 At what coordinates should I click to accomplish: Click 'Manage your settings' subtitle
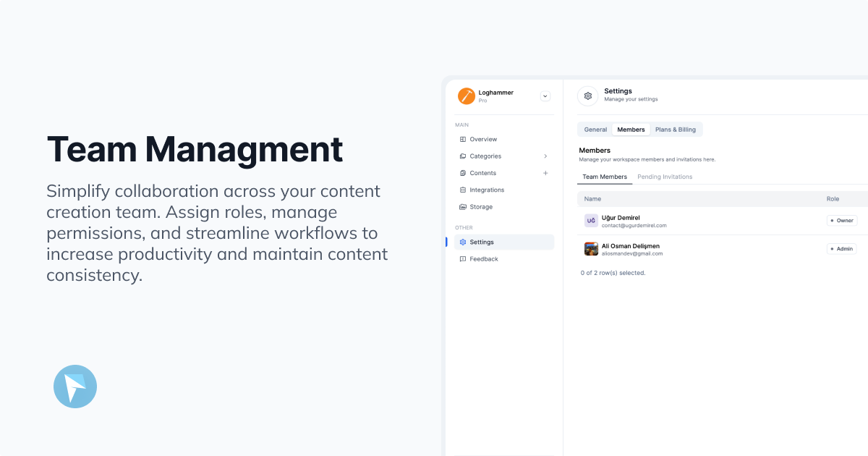[631, 99]
